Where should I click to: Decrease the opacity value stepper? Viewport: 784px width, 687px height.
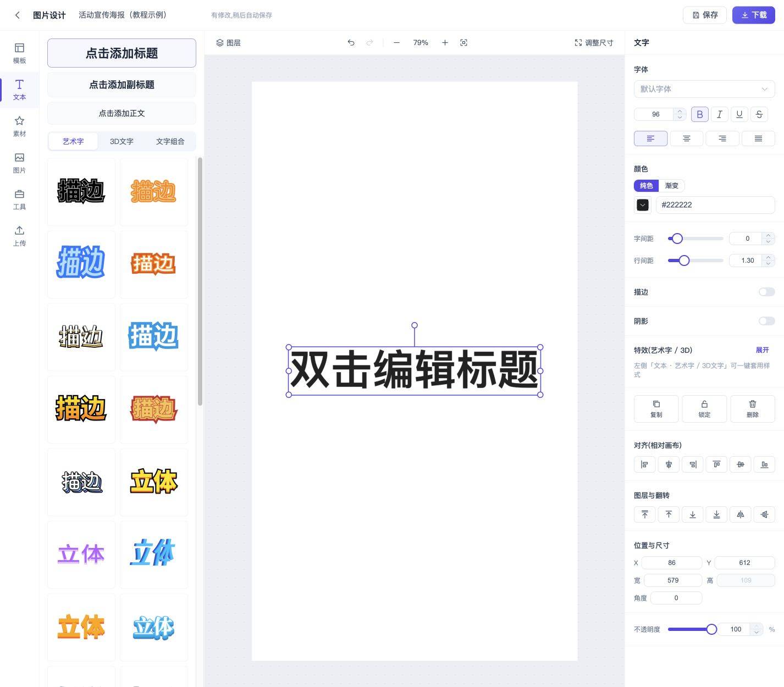757,633
